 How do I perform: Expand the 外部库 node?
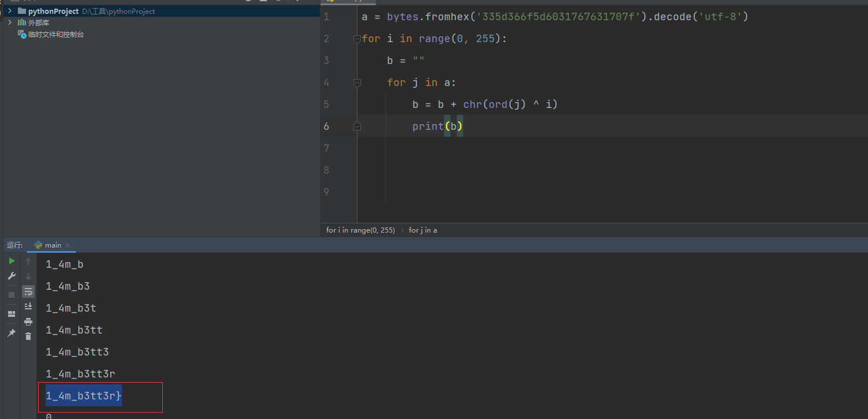coord(10,23)
